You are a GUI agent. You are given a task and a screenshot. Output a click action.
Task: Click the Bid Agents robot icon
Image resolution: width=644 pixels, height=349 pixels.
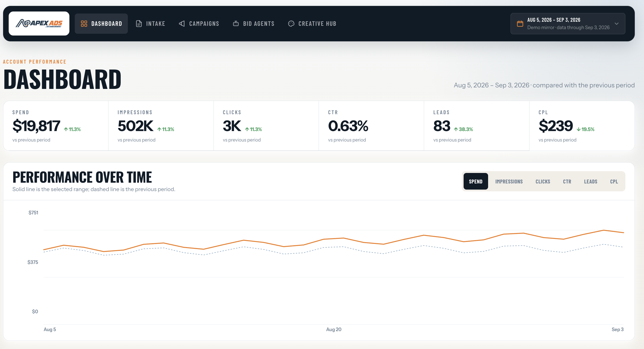pos(236,24)
